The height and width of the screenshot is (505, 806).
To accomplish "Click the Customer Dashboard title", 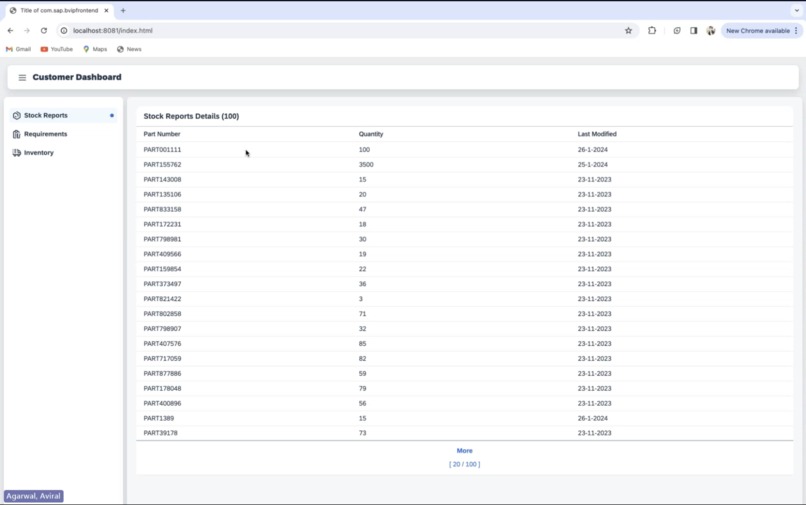I will click(x=77, y=77).
